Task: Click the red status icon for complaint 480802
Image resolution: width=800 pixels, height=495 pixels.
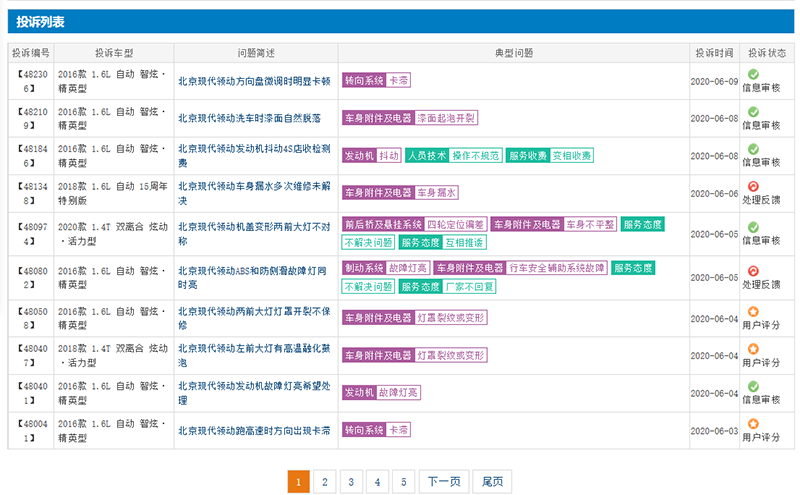Action: coord(753,270)
